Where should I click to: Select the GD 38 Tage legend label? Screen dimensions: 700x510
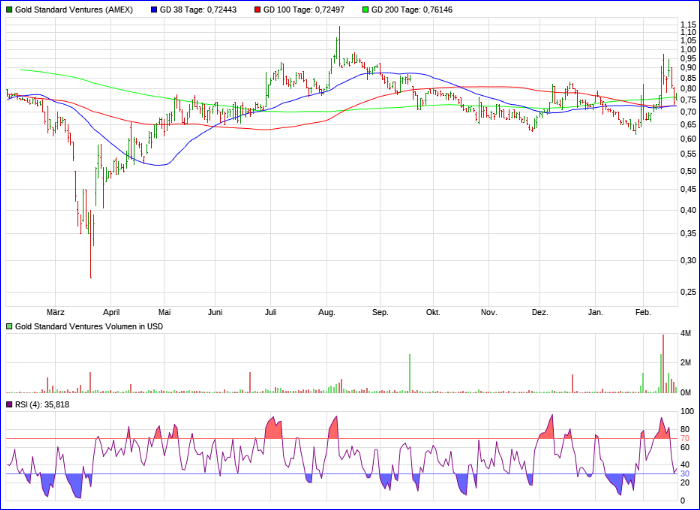[203, 9]
